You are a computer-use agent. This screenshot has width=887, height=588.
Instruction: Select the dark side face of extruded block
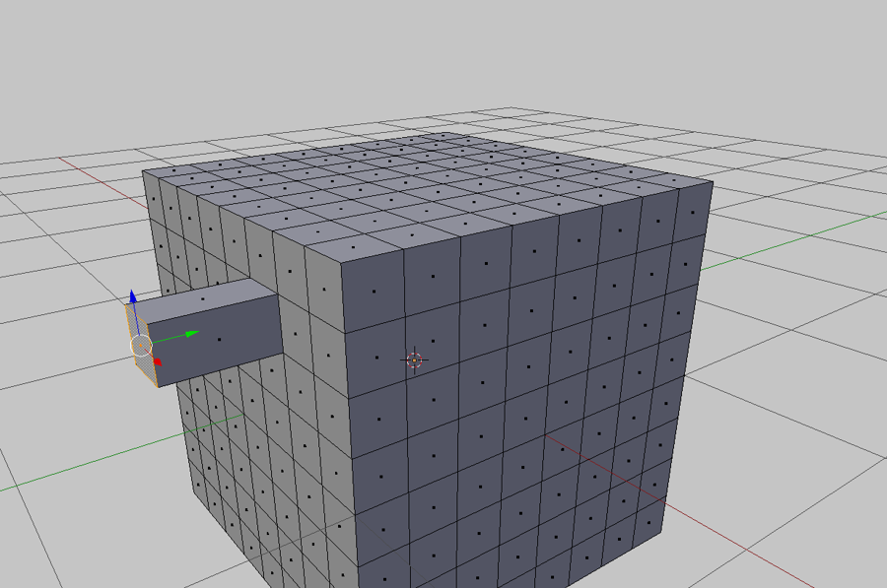click(220, 339)
